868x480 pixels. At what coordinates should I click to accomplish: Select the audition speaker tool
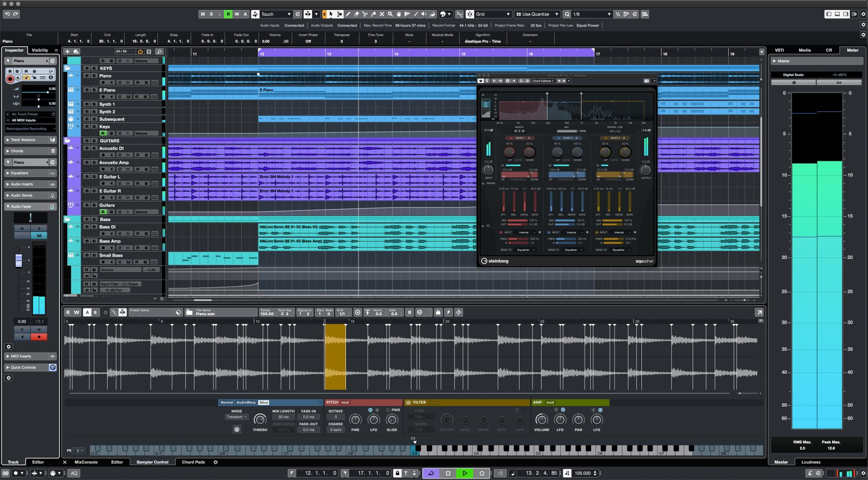pyautogui.click(x=424, y=14)
